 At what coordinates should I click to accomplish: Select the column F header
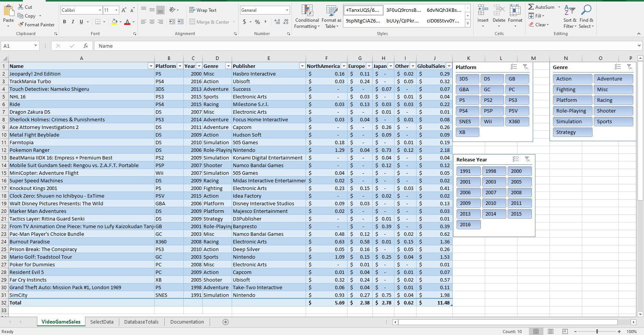tap(326, 58)
